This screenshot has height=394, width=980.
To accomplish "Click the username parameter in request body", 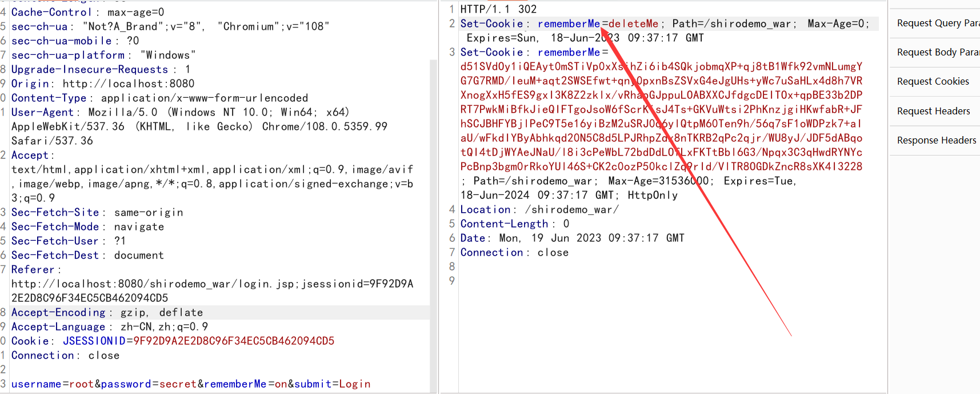I will (36, 384).
